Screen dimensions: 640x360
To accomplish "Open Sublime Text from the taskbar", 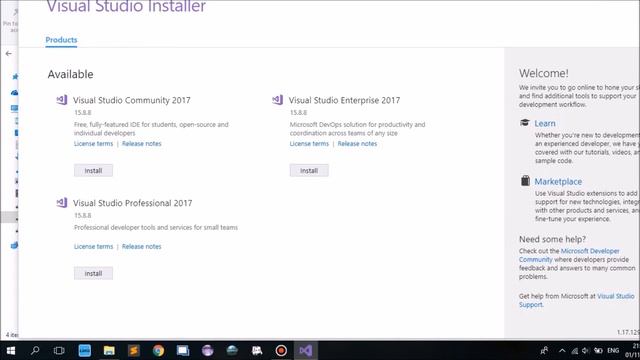I will pos(133,351).
